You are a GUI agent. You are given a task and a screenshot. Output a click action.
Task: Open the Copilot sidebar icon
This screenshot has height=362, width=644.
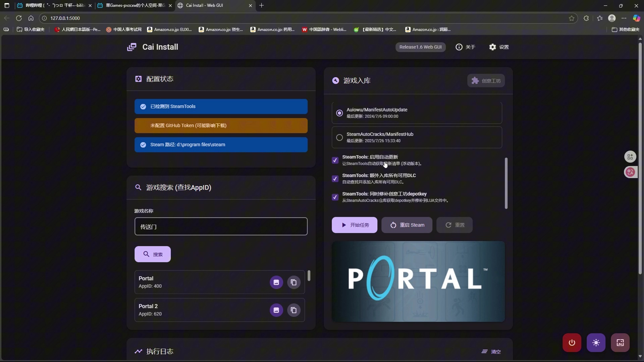[x=636, y=18]
